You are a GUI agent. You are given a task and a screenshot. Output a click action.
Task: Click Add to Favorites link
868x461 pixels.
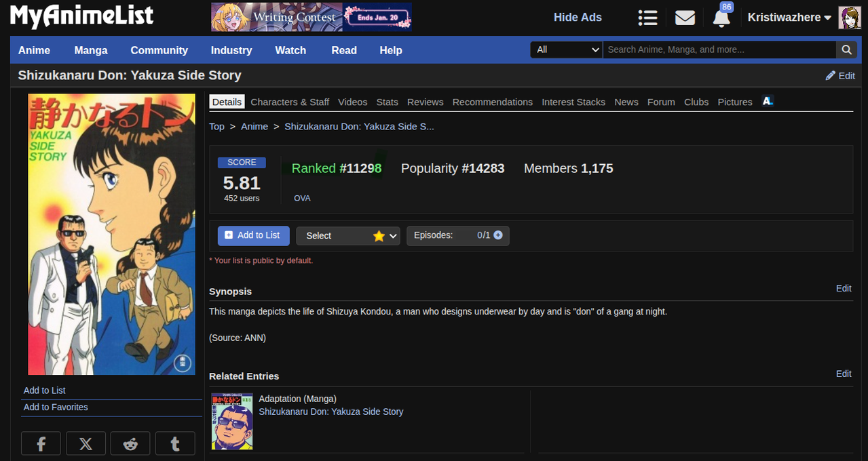click(56, 407)
